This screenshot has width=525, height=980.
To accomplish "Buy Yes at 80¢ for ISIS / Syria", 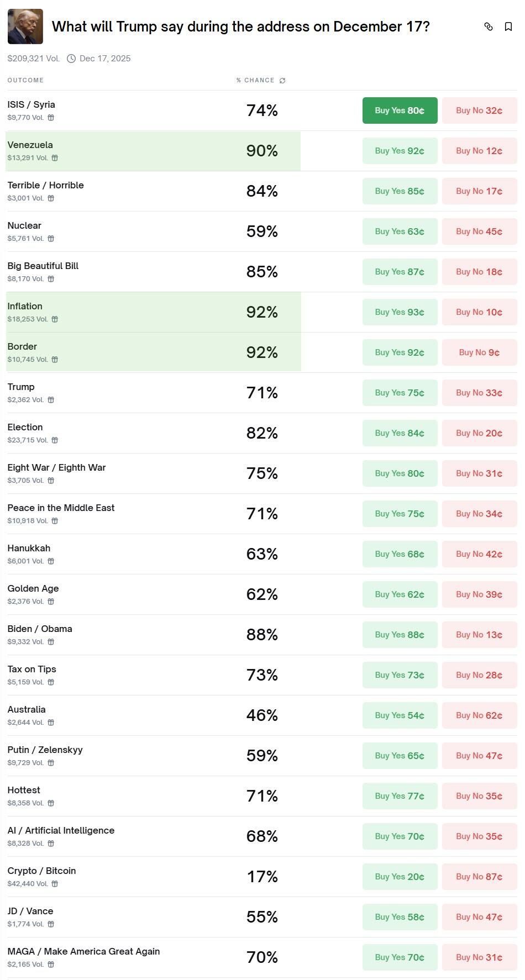I will (x=400, y=110).
